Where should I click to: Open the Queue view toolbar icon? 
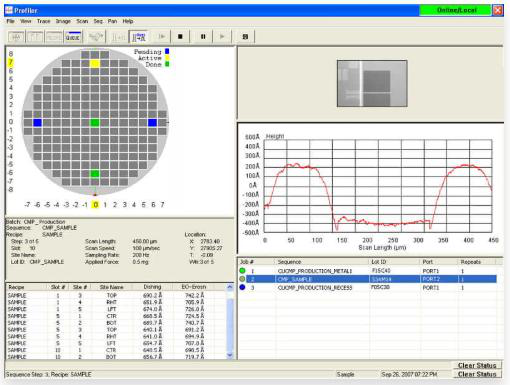pos(73,37)
